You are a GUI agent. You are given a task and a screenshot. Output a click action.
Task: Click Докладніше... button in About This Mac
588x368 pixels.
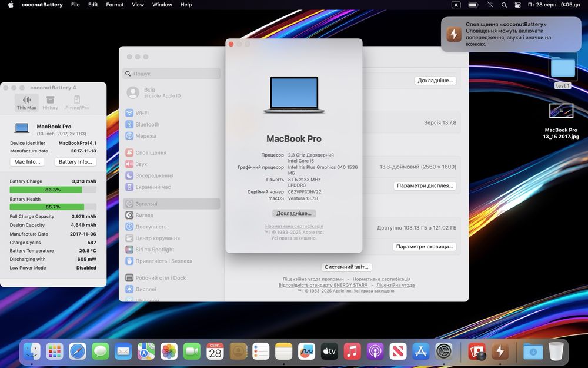(294, 213)
